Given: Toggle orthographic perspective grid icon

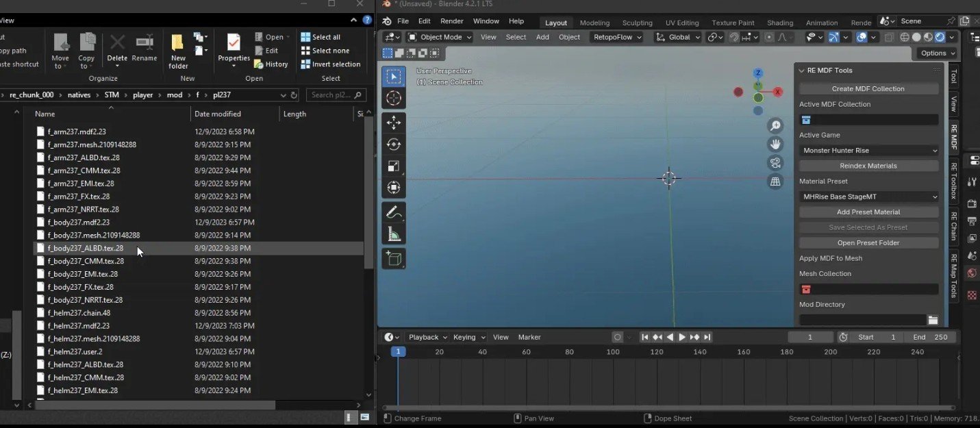Looking at the screenshot, I should (775, 181).
